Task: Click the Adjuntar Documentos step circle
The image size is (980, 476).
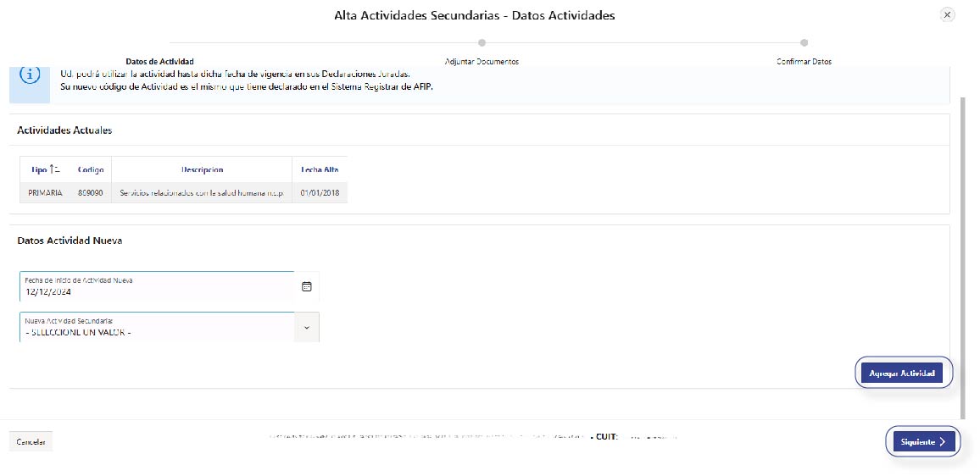Action: [482, 42]
